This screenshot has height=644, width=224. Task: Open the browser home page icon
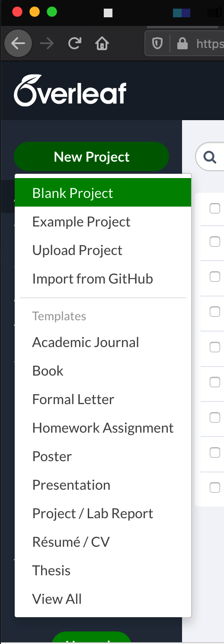point(102,43)
